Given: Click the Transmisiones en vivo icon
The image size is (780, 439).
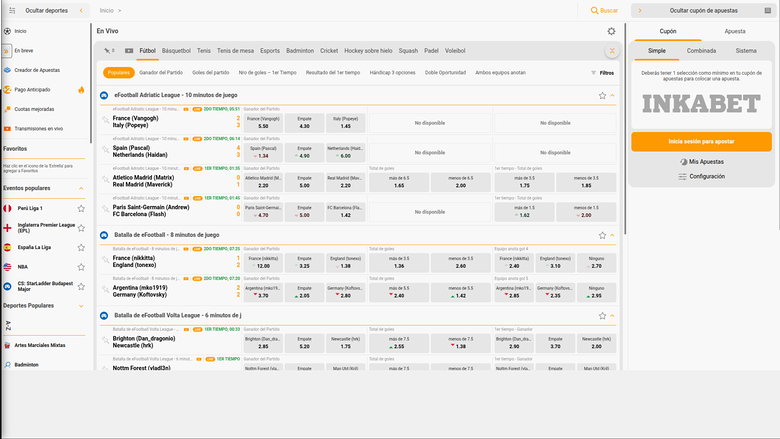Looking at the screenshot, I should (x=8, y=128).
